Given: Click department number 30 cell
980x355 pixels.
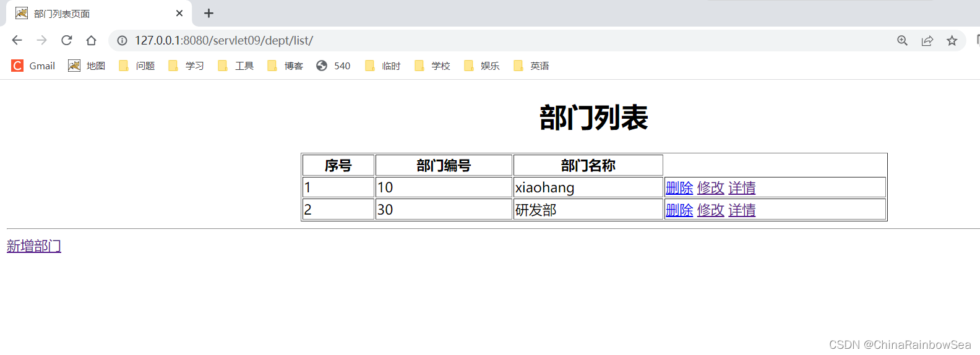Looking at the screenshot, I should point(444,210).
